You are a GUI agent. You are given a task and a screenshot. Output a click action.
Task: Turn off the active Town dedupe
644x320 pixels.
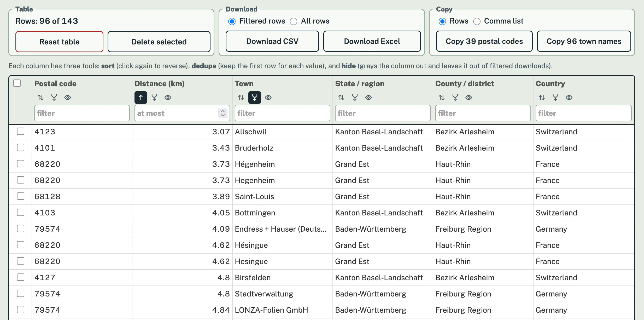pyautogui.click(x=255, y=98)
